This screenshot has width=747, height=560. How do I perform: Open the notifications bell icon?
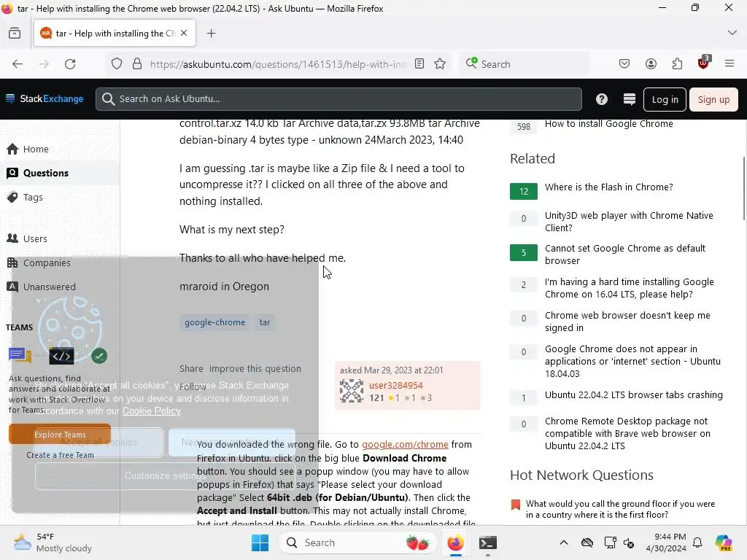(697, 542)
